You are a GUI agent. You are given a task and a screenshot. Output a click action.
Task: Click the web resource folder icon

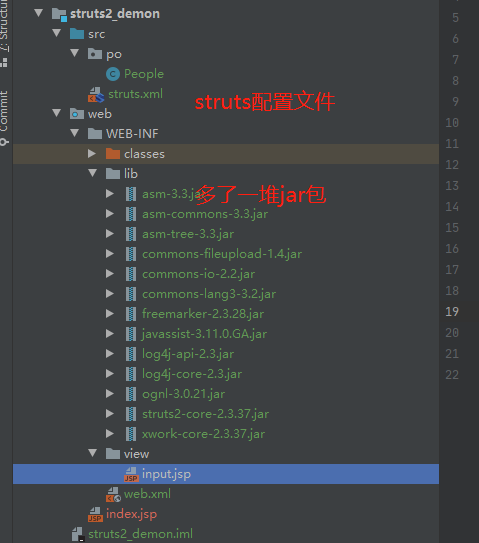coord(77,114)
